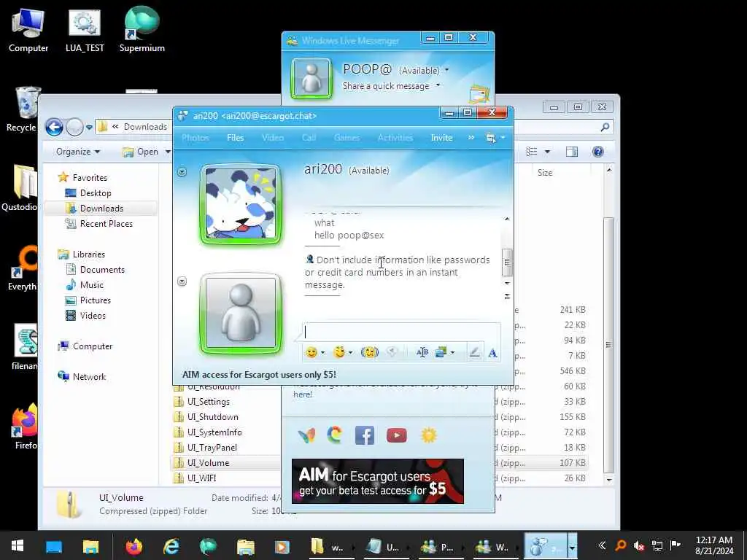Click the chat history scrollbar thumb
The image size is (747, 560).
point(507,262)
